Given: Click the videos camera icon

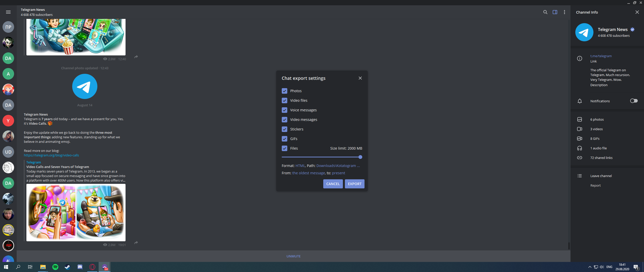Looking at the screenshot, I should coord(579,129).
